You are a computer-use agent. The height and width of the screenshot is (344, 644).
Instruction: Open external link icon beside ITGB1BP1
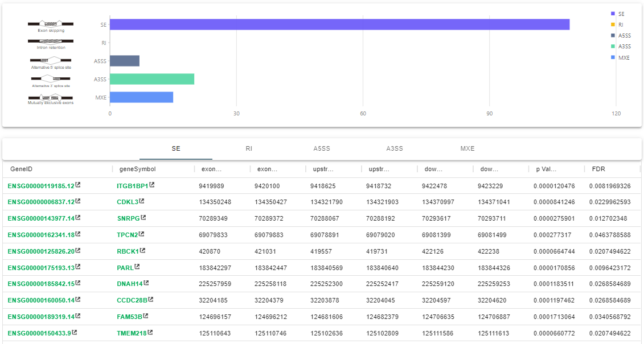(x=152, y=185)
